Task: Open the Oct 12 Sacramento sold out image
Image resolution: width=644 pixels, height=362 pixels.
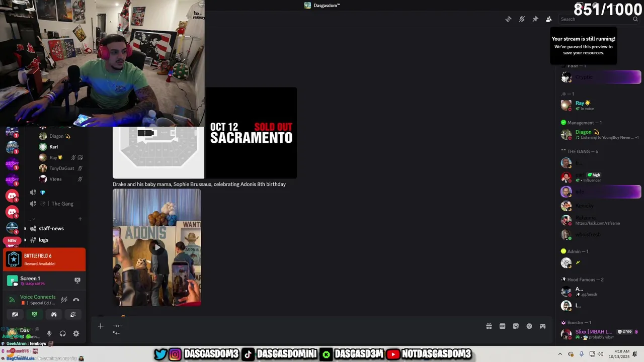Action: coord(251,133)
